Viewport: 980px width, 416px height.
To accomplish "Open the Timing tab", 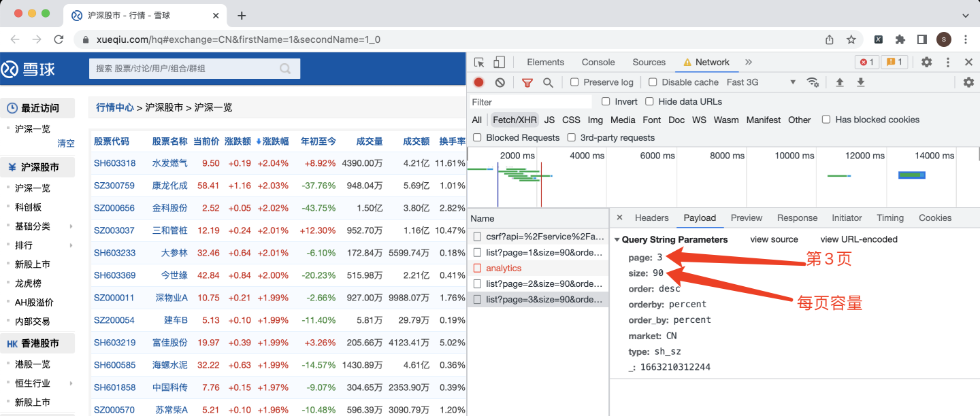I will 890,218.
